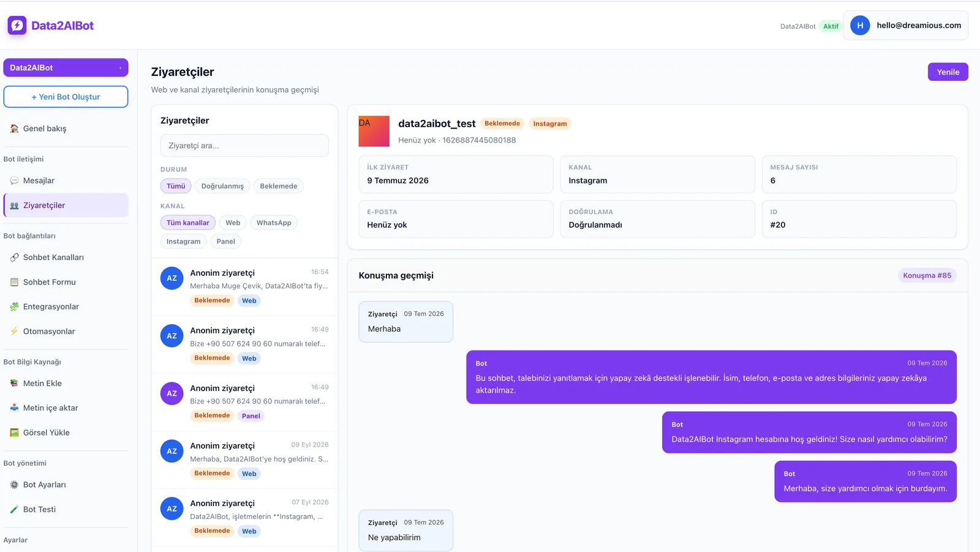Click the Genel bakış house icon
Screen dimensions: 980x552
click(x=14, y=129)
